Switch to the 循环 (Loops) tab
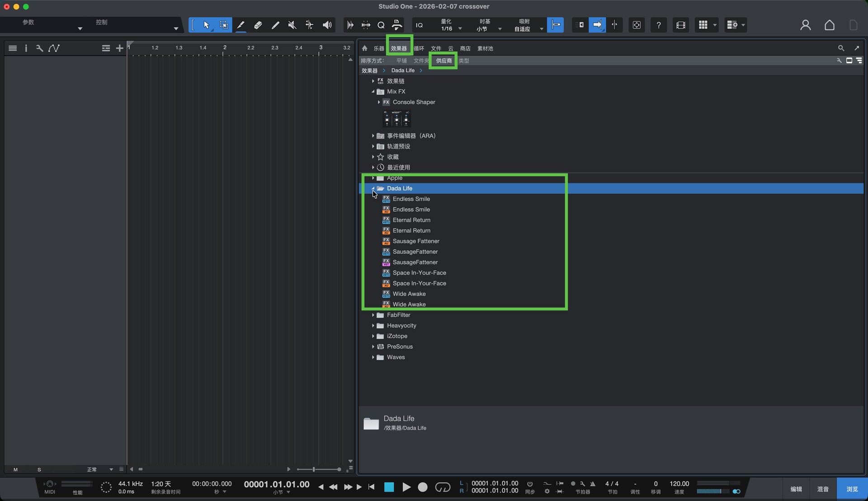This screenshot has width=868, height=501. click(419, 48)
